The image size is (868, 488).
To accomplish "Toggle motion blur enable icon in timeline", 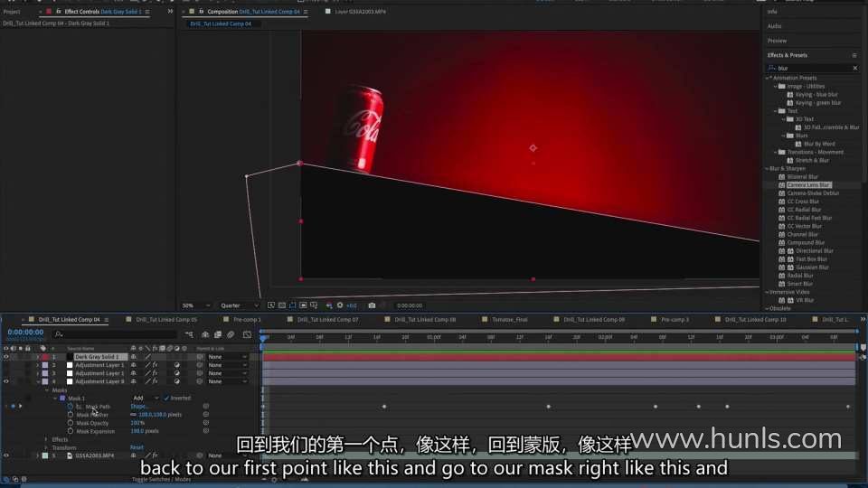I will (231, 334).
